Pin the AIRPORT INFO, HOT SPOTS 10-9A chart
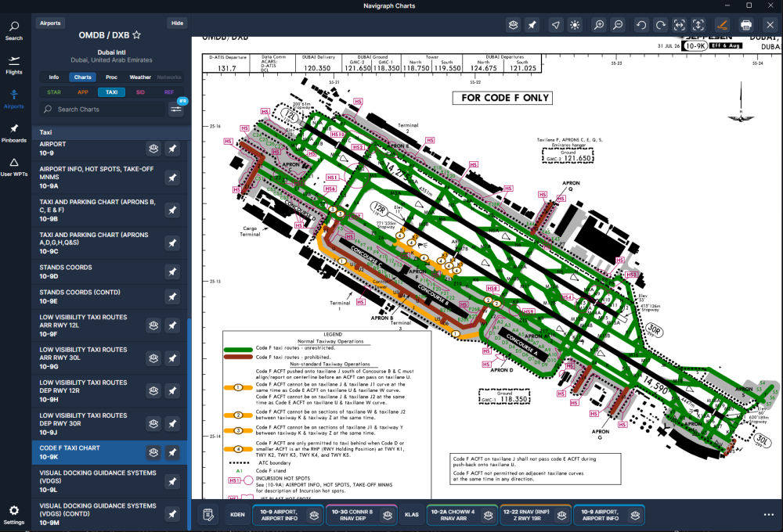 (172, 178)
